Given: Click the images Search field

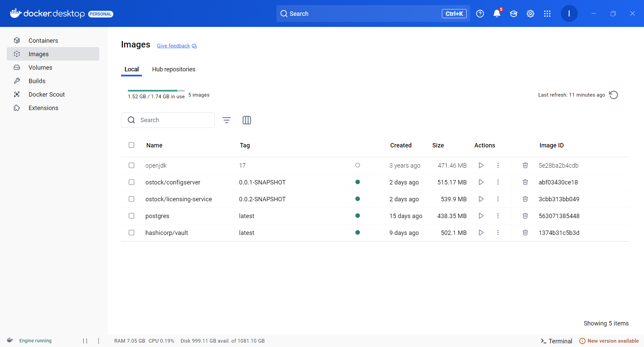Looking at the screenshot, I should coord(168,120).
